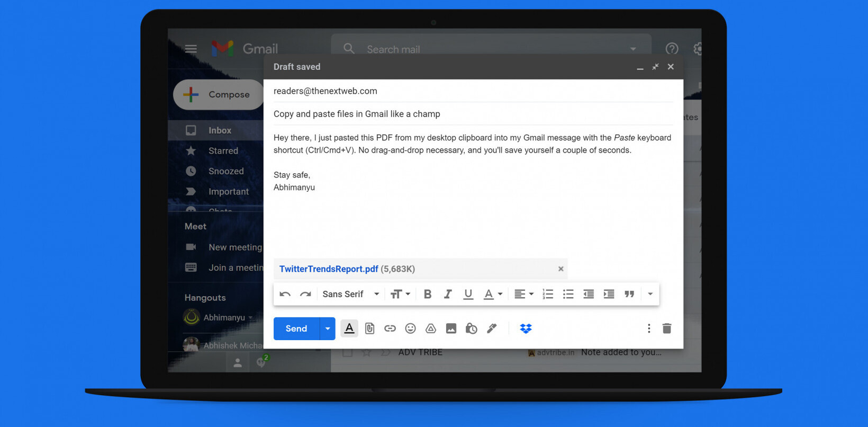Toggle bold formatting

[428, 294]
